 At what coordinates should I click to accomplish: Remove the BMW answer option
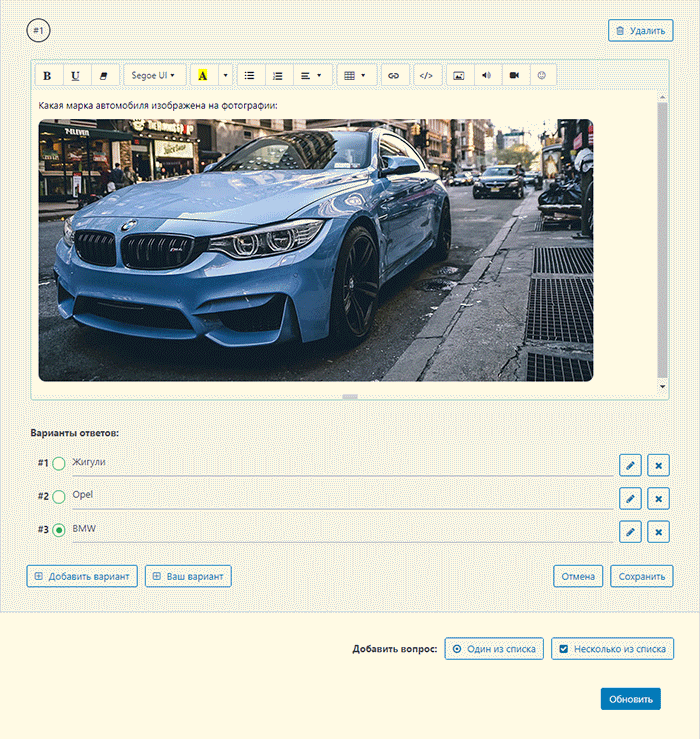click(x=658, y=532)
